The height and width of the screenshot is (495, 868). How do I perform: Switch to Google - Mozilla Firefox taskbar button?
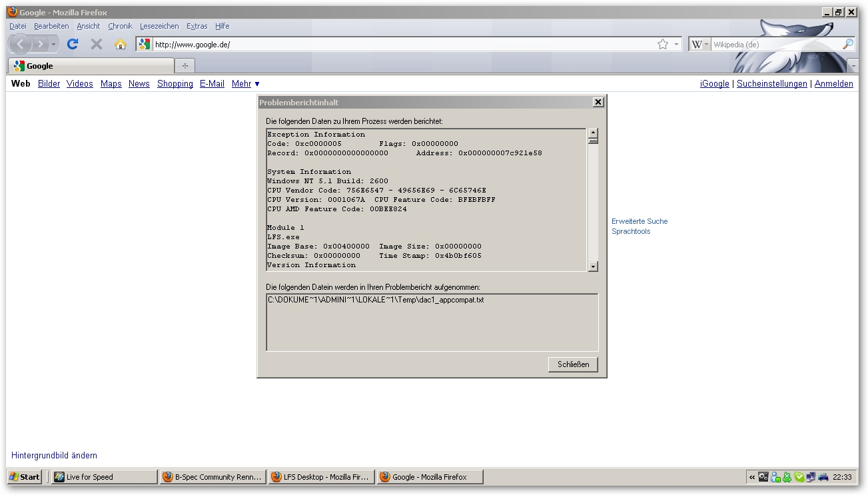tap(430, 477)
